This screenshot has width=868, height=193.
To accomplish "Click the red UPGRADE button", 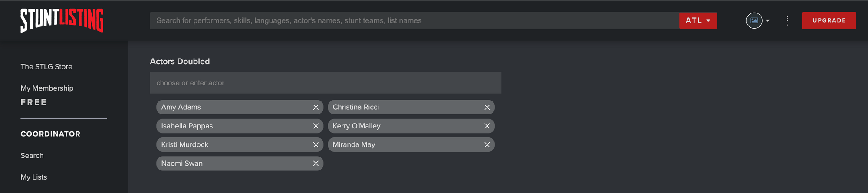I will pyautogui.click(x=829, y=20).
